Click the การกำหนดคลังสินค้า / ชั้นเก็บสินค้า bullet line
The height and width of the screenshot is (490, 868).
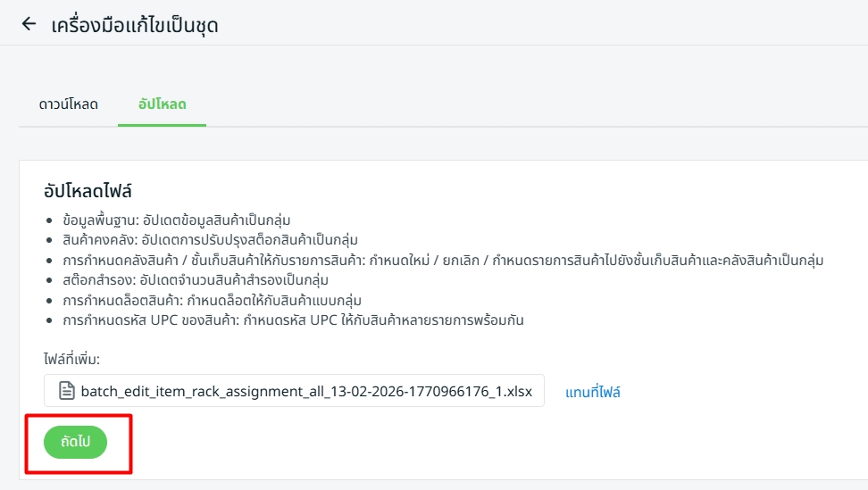[x=443, y=260]
